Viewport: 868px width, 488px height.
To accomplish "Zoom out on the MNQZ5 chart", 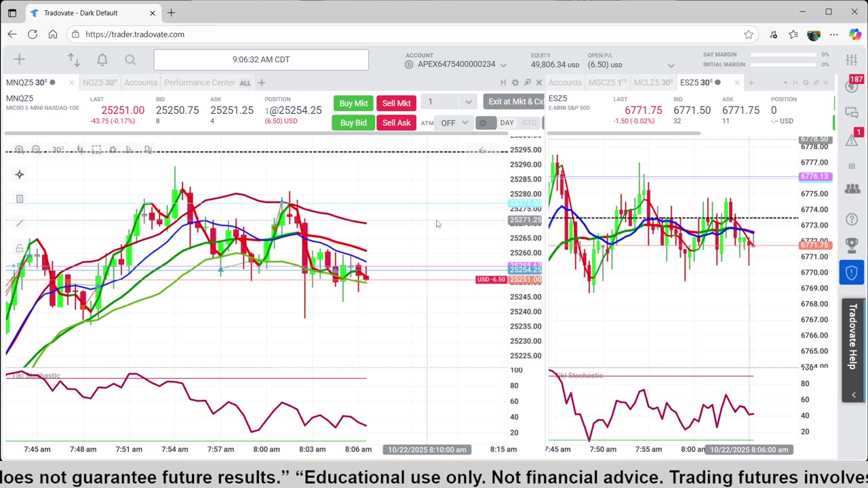I will (x=36, y=150).
